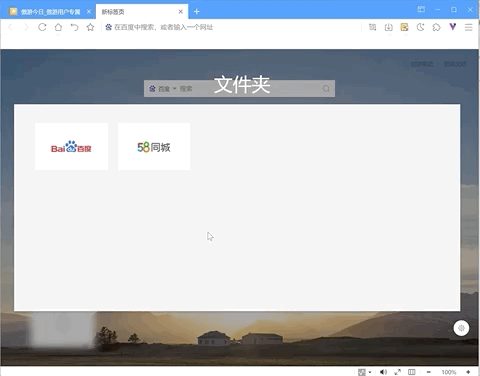Image resolution: width=480 pixels, height=376 pixels.
Task: Click the purple V icon in toolbar
Action: [453, 27]
